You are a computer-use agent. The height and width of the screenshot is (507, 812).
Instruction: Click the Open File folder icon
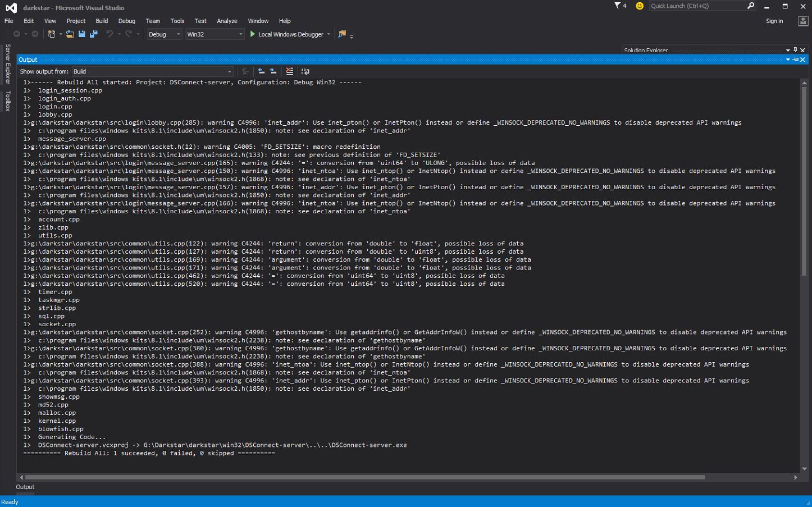(70, 34)
